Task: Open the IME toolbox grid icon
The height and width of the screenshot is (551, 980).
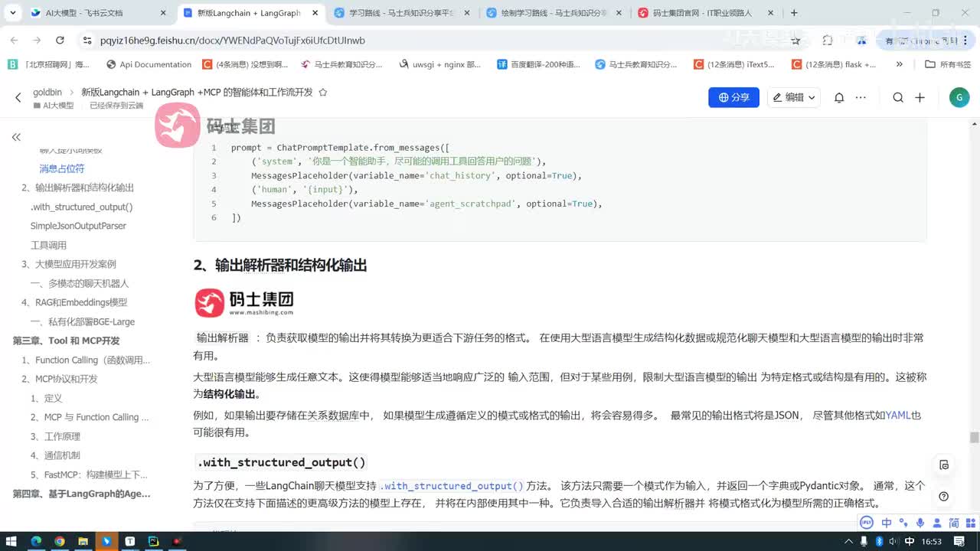Action: point(969,523)
